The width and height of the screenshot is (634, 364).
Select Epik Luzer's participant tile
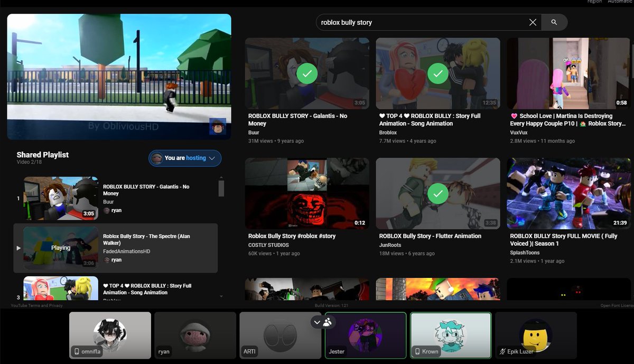[536, 335]
